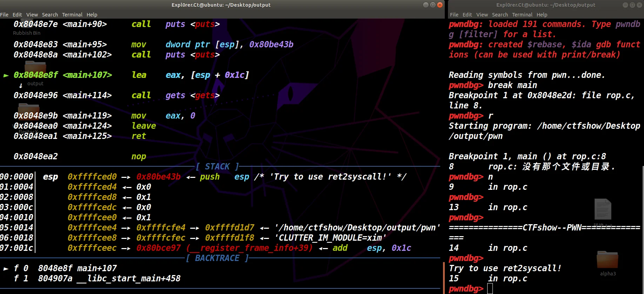Select the text file icon behind right terminal
644x294 pixels.
(x=603, y=210)
